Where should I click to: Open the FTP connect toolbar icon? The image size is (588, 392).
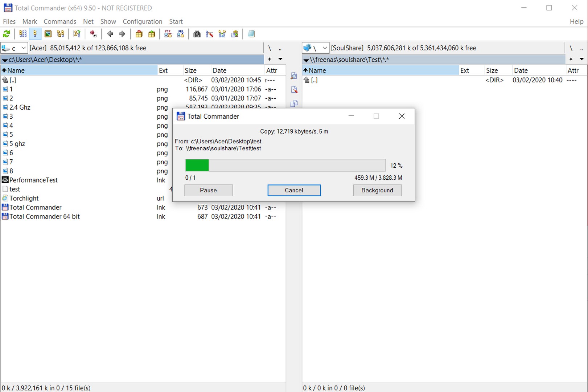pyautogui.click(x=168, y=34)
